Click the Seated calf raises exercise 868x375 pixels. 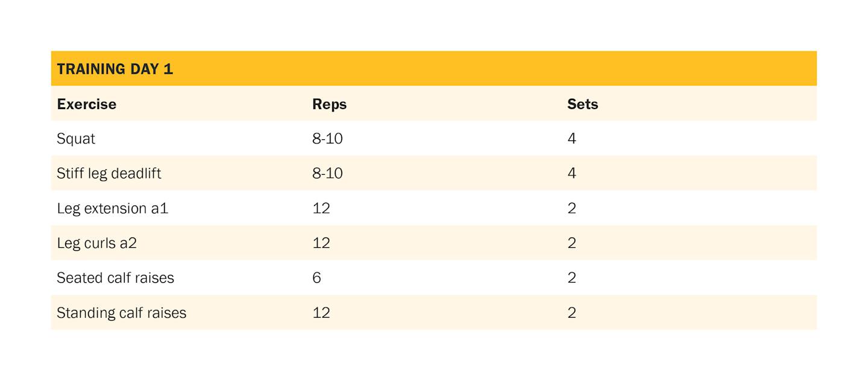(115, 278)
